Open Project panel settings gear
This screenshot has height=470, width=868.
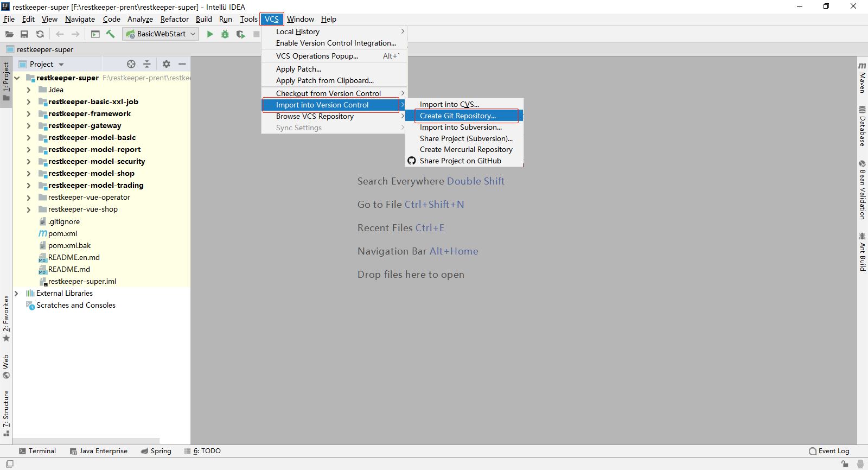pos(167,64)
